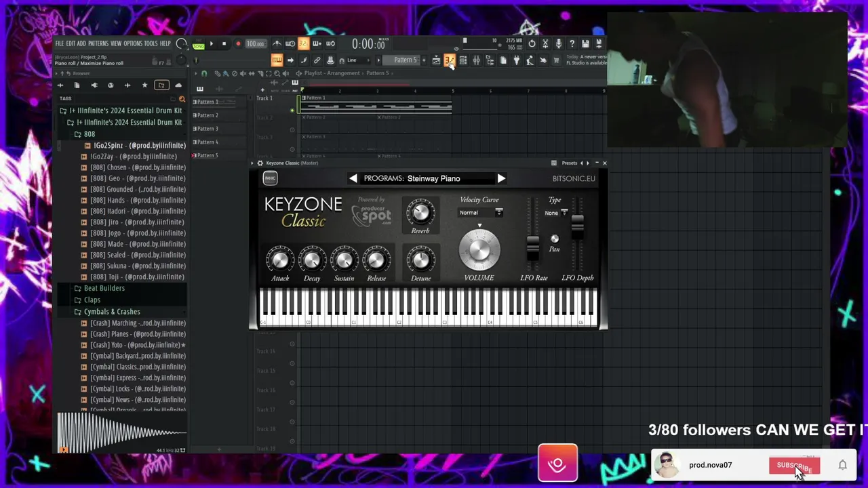This screenshot has width=868, height=488.
Task: Open the Piano roll view icon
Action: tap(449, 60)
